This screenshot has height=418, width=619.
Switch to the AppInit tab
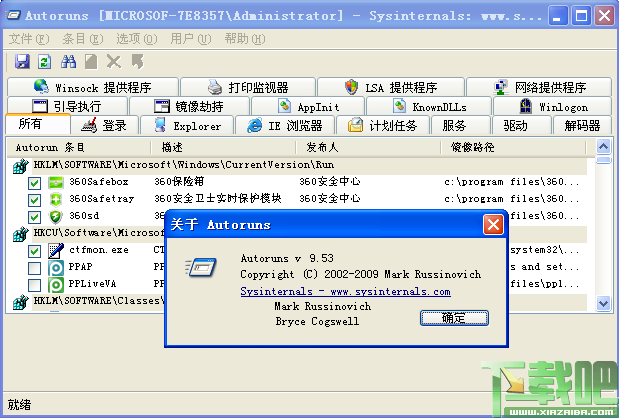point(308,106)
